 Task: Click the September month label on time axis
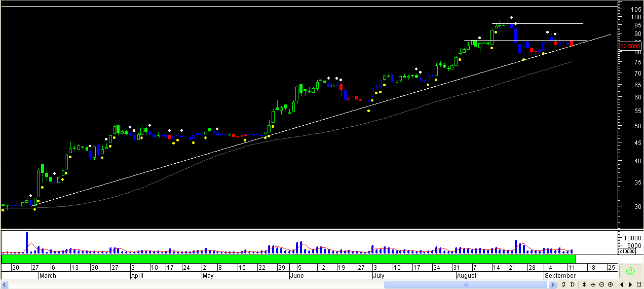[560, 276]
